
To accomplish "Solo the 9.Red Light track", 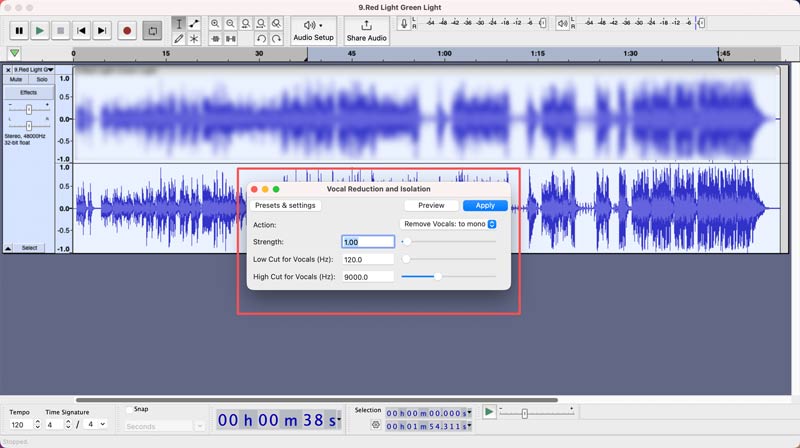I will click(x=42, y=80).
